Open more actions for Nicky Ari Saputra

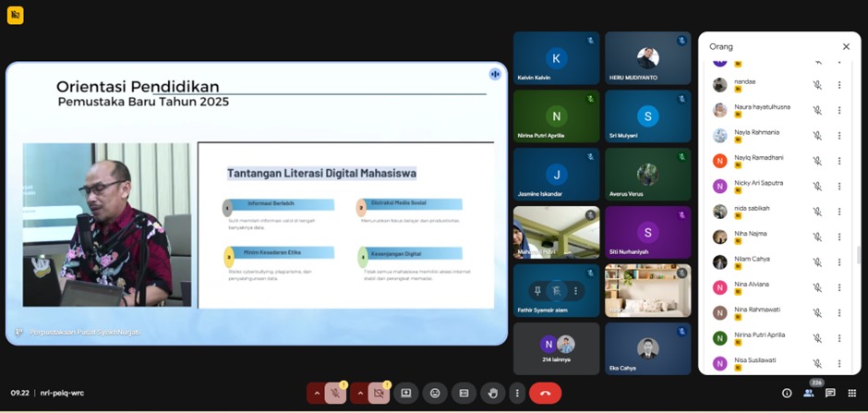pos(839,186)
